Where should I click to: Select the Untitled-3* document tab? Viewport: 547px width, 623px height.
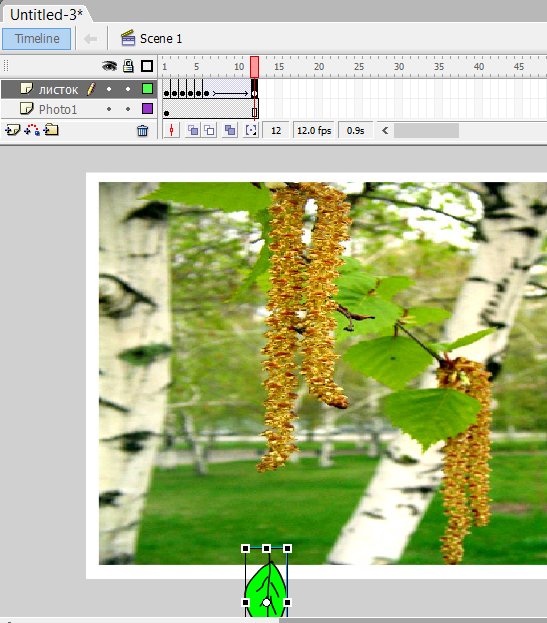click(x=46, y=15)
